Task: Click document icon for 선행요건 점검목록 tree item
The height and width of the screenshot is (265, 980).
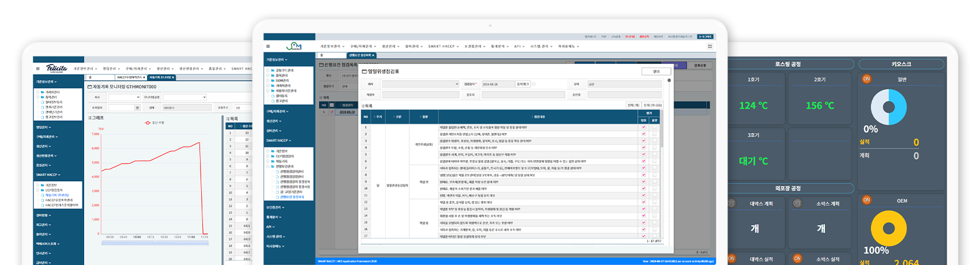Action: coord(277,197)
